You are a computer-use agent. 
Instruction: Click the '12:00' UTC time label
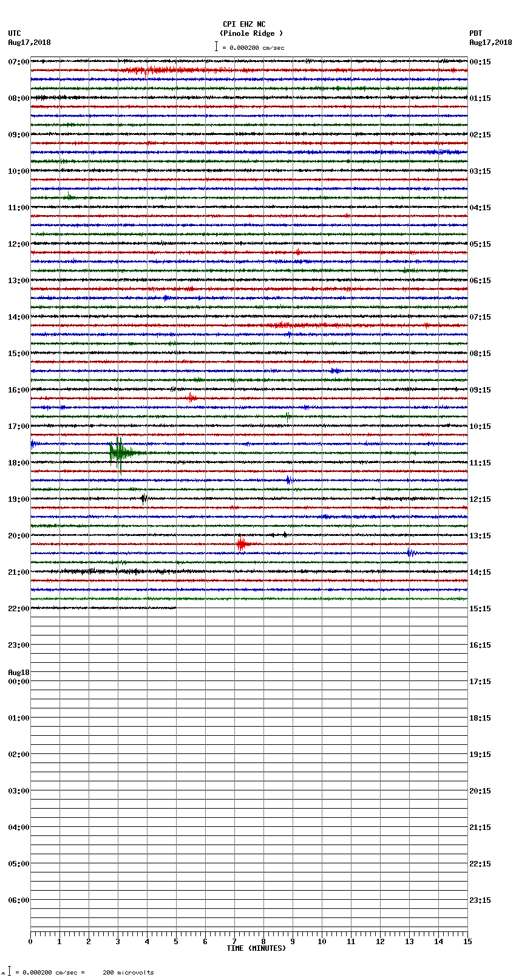point(19,244)
